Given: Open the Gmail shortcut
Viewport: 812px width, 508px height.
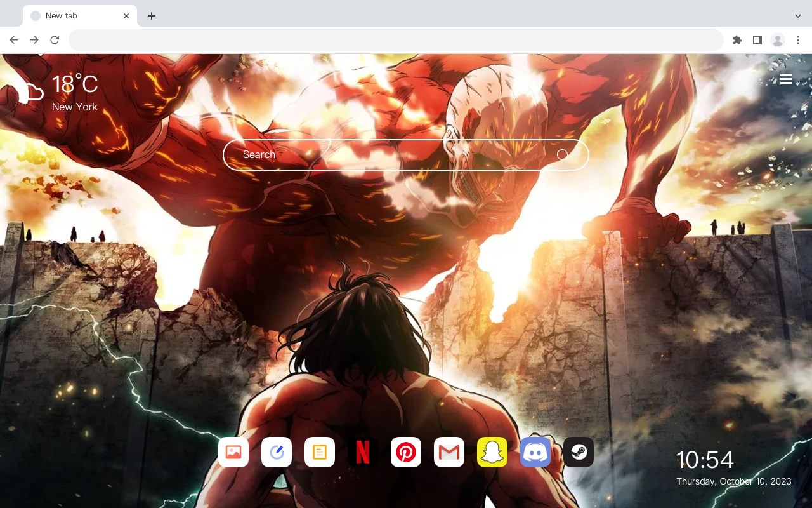Looking at the screenshot, I should click(x=449, y=452).
